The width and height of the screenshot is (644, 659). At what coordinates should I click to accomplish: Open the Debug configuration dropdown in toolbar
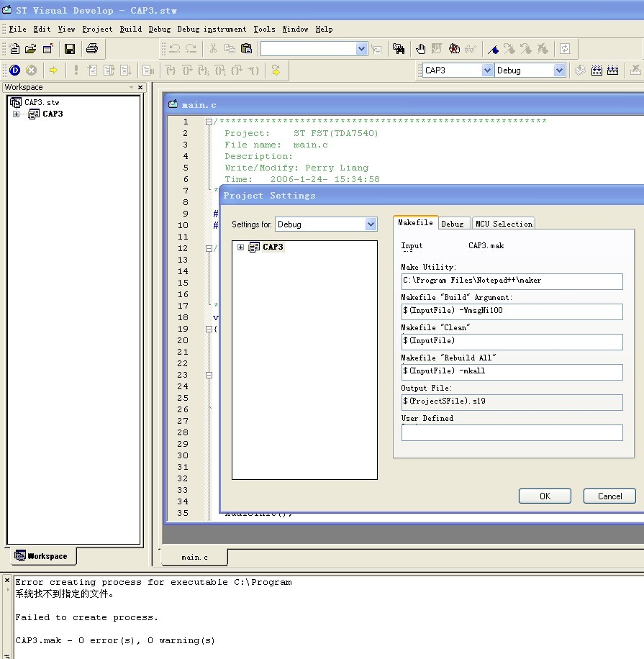coord(558,71)
